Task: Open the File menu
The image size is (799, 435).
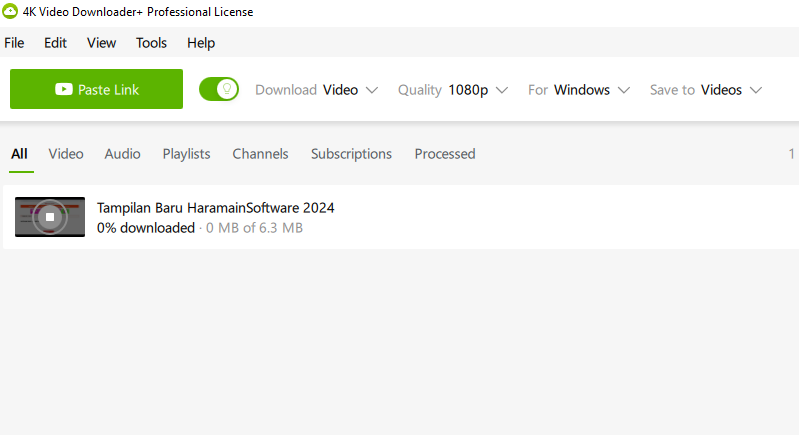Action: (x=14, y=43)
